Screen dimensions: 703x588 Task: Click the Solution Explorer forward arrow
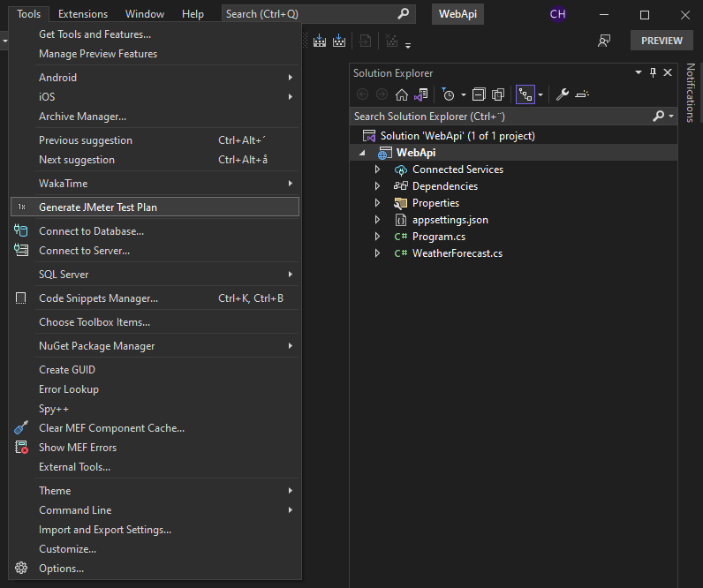(382, 94)
